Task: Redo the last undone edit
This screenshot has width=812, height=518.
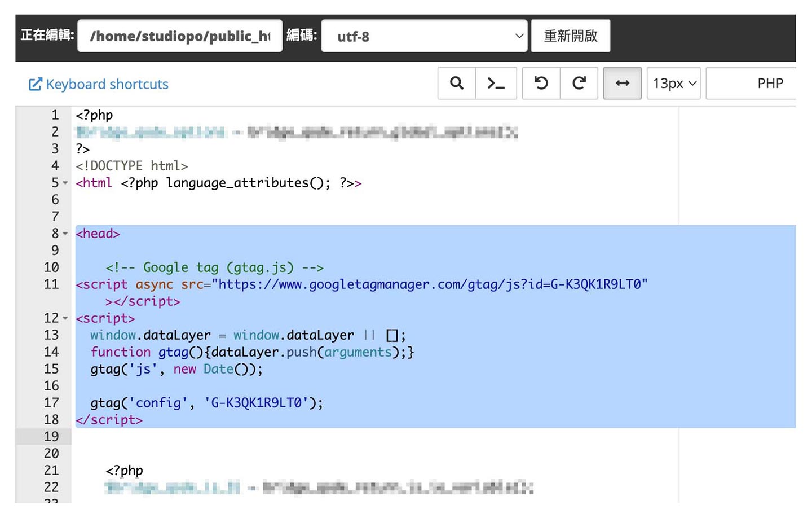Action: (579, 84)
